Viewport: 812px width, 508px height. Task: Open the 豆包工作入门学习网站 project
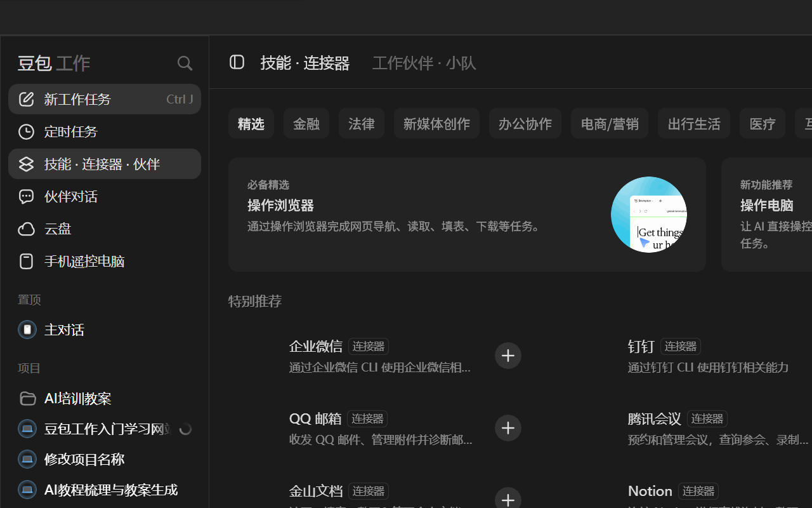[105, 429]
